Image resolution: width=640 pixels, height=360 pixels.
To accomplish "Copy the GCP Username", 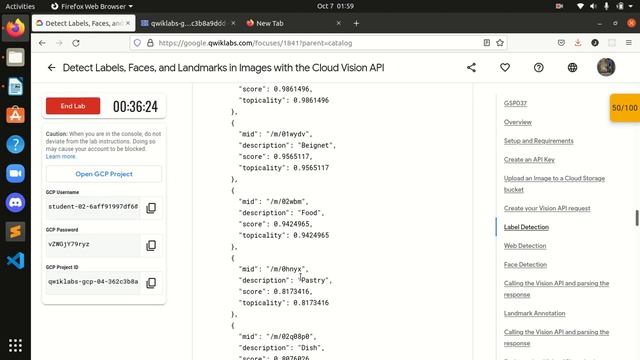I will pyautogui.click(x=151, y=208).
